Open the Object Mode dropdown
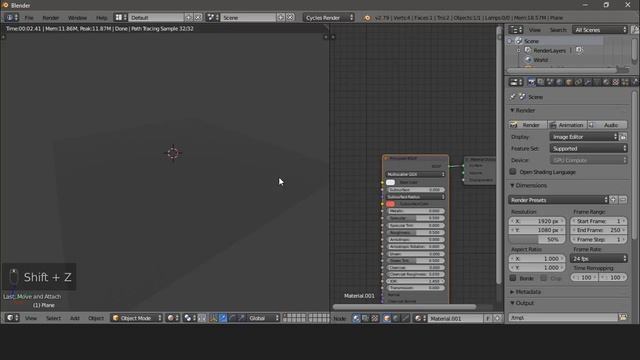Image resolution: width=640 pixels, height=360 pixels. point(136,318)
